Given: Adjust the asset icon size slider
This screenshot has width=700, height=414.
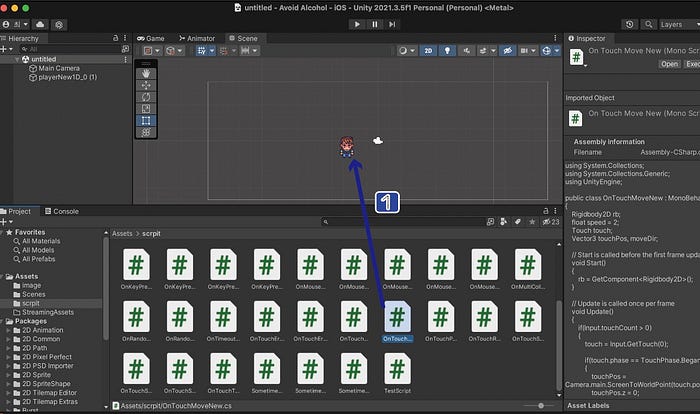Looking at the screenshot, I should [540, 406].
